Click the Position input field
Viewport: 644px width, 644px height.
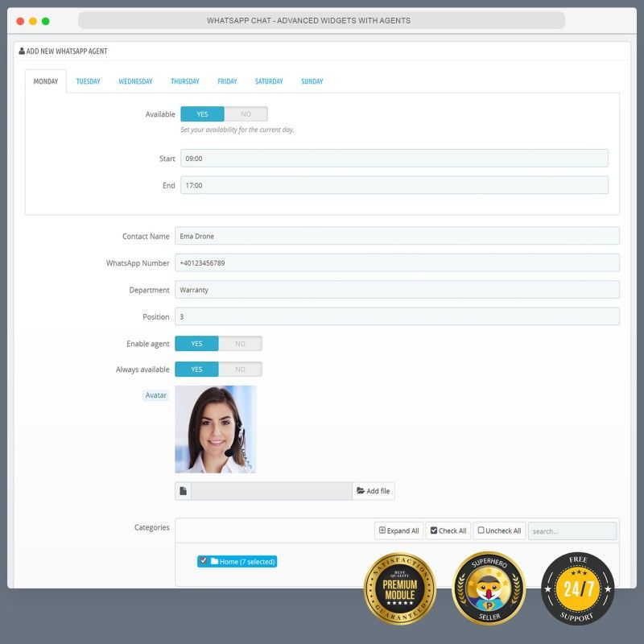pyautogui.click(x=397, y=316)
